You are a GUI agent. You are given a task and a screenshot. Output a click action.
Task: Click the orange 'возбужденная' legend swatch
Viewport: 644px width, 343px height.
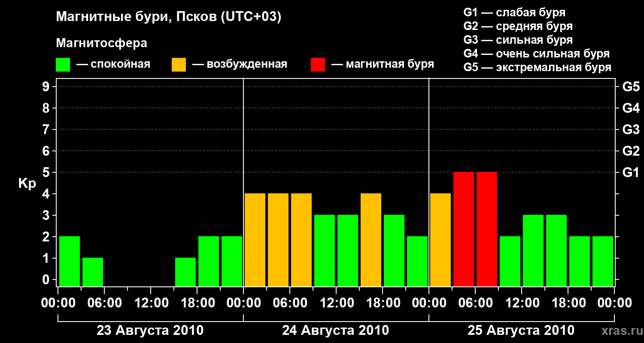(x=179, y=64)
